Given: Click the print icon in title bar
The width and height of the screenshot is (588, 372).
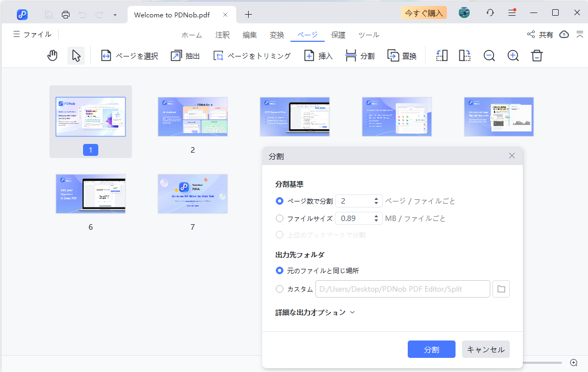Looking at the screenshot, I should click(66, 15).
